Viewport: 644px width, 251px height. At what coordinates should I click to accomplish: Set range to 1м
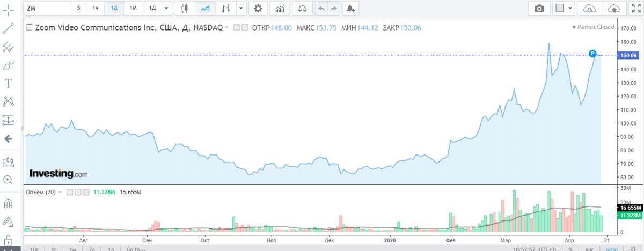tap(74, 248)
